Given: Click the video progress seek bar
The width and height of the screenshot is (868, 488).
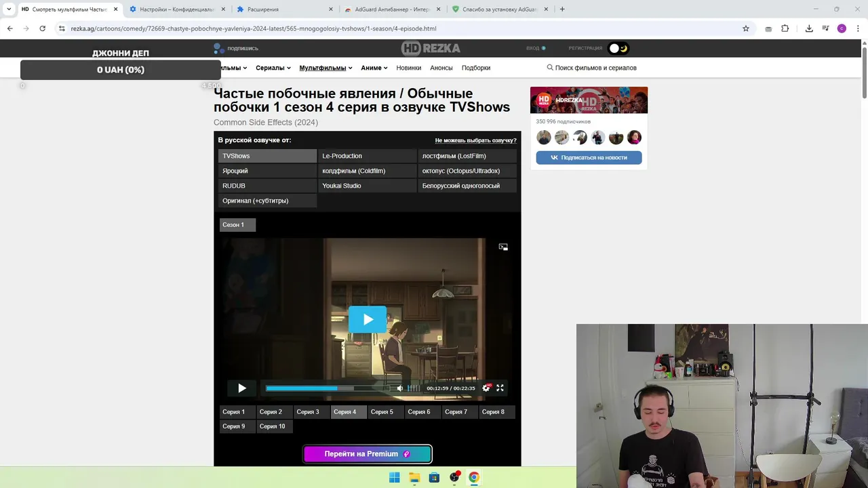Looking at the screenshot, I should pyautogui.click(x=328, y=388).
